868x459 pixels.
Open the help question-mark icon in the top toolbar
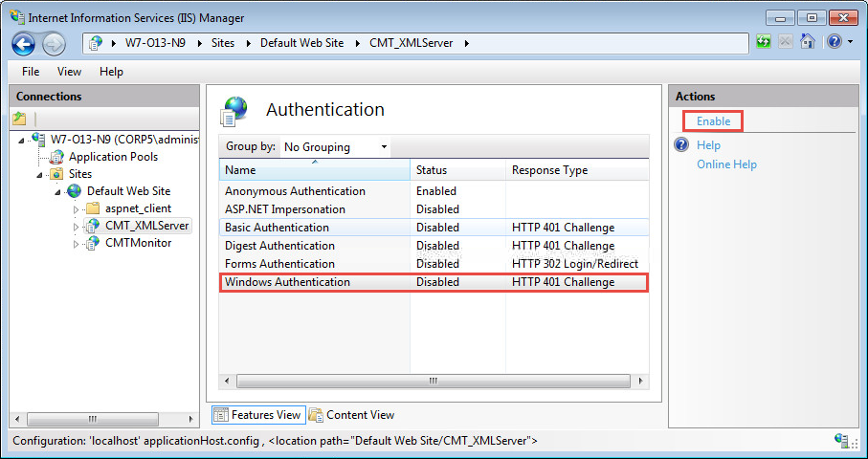[834, 42]
